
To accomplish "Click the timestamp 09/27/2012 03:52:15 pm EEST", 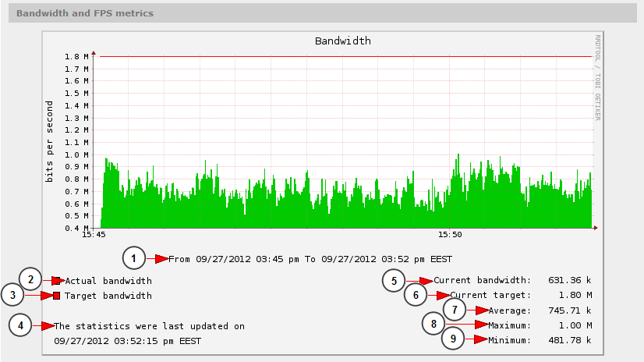I will pos(128,341).
